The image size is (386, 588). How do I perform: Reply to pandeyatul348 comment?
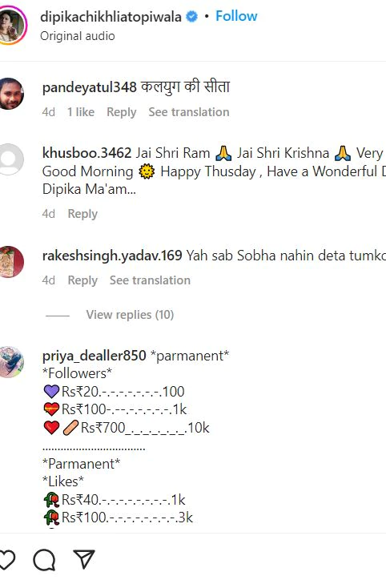coord(122,111)
